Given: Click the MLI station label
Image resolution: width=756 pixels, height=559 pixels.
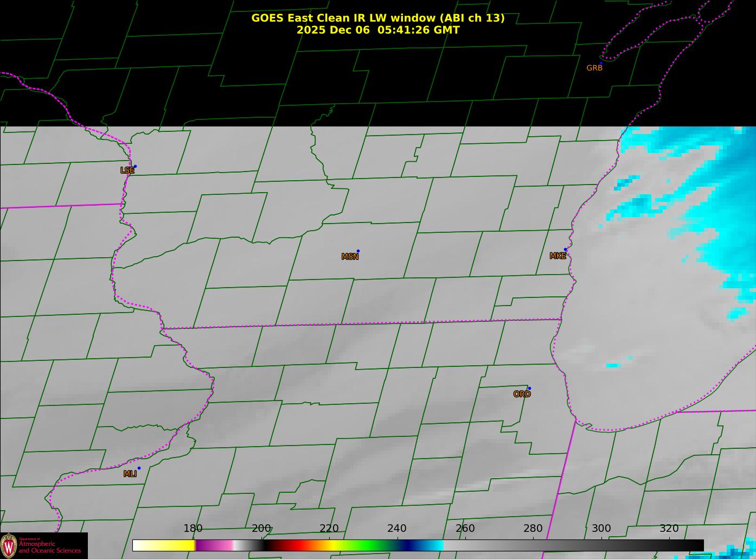Looking at the screenshot, I should [x=130, y=474].
